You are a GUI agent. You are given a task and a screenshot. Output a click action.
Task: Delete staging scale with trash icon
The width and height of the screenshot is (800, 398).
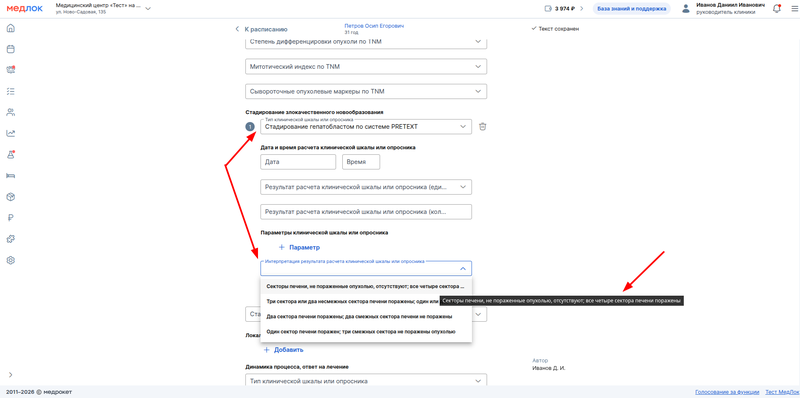point(483,127)
